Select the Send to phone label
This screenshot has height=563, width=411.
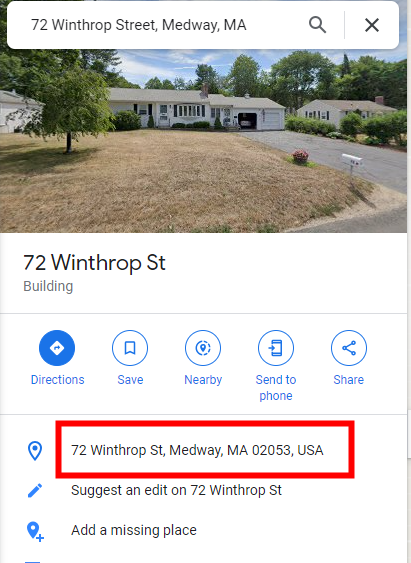tap(276, 388)
